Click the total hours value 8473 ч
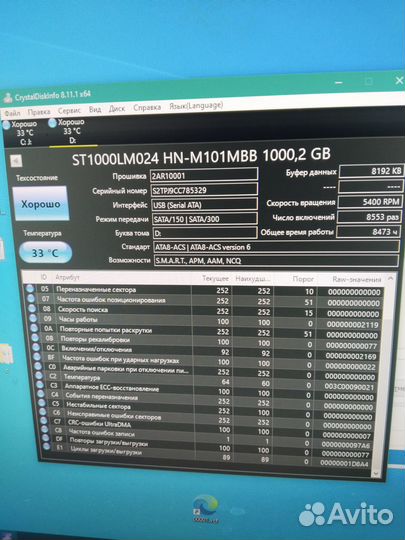The width and height of the screenshot is (405, 540). tap(368, 232)
